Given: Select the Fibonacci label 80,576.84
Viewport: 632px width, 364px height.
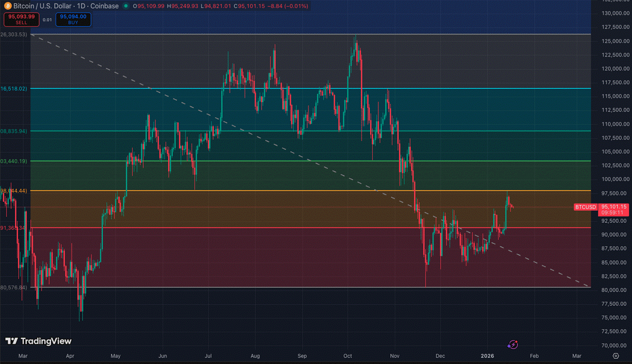Looking at the screenshot, I should pos(14,288).
